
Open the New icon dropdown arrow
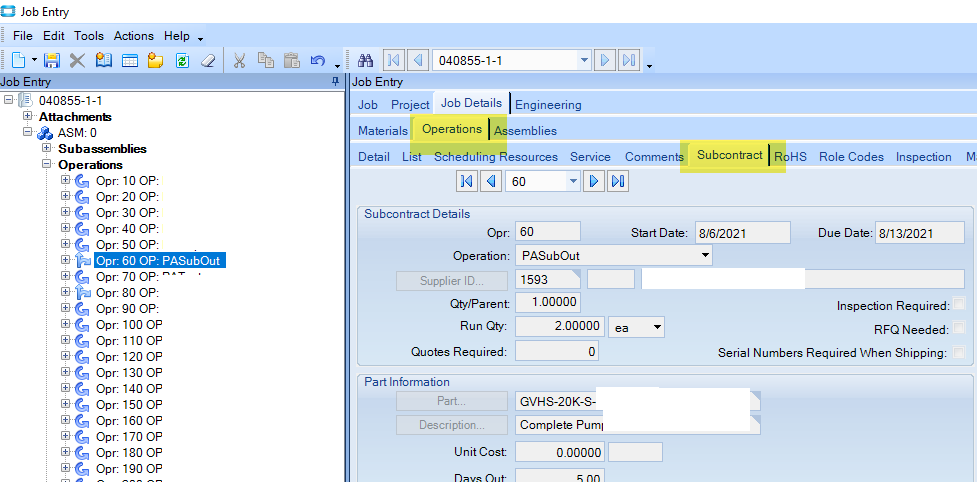pos(34,61)
